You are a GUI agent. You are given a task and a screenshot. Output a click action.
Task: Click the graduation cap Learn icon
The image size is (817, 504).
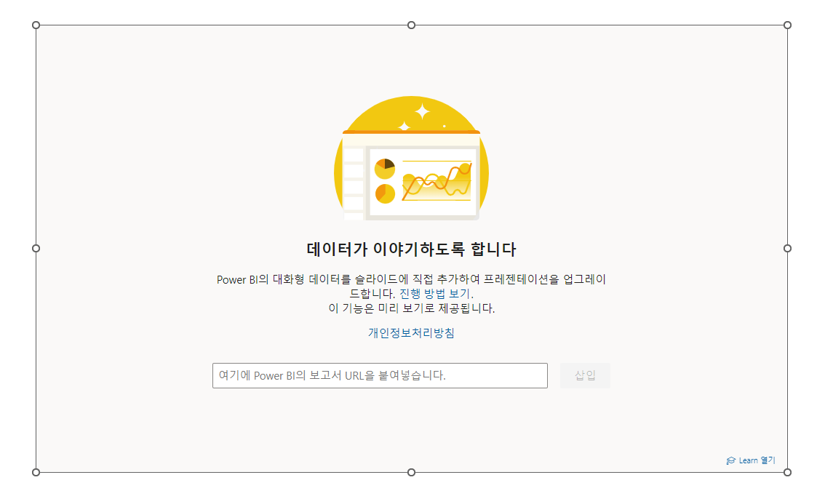coord(731,461)
